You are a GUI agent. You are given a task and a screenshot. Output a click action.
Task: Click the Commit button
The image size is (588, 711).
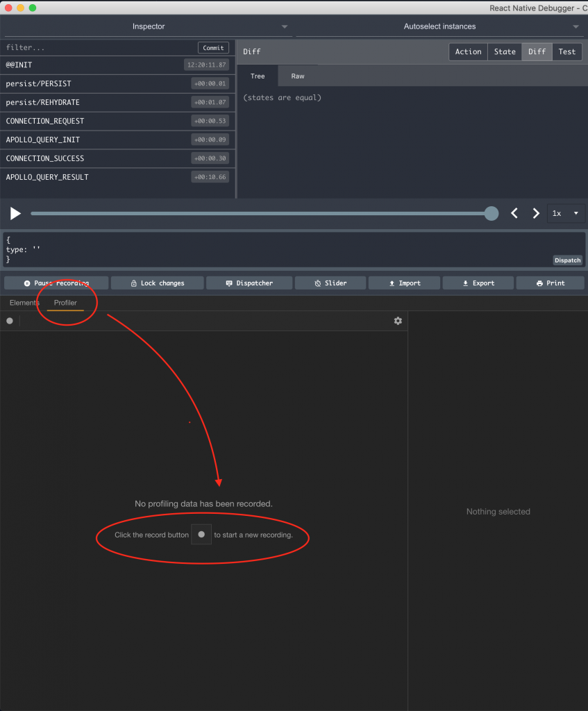[x=213, y=48]
